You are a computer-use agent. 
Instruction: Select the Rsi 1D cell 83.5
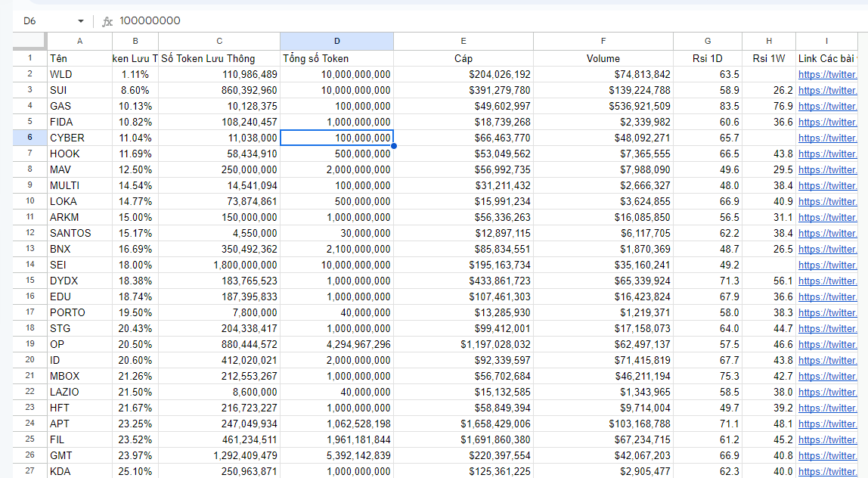pyautogui.click(x=708, y=107)
